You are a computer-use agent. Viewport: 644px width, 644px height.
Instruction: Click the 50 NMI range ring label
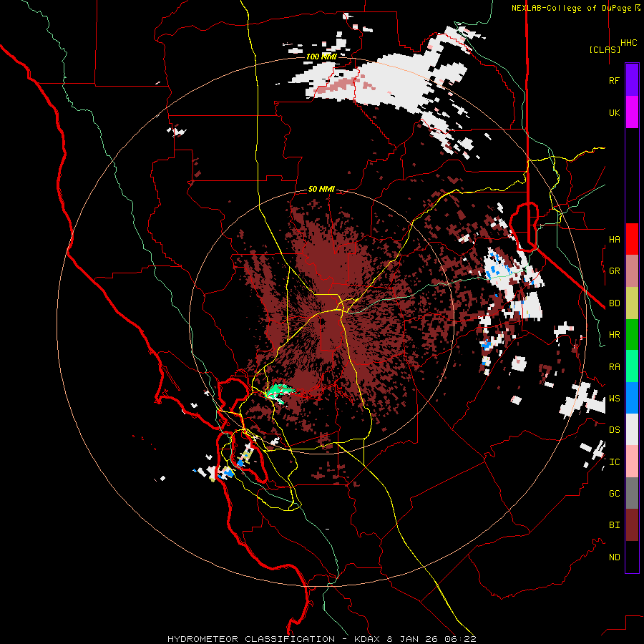point(321,190)
